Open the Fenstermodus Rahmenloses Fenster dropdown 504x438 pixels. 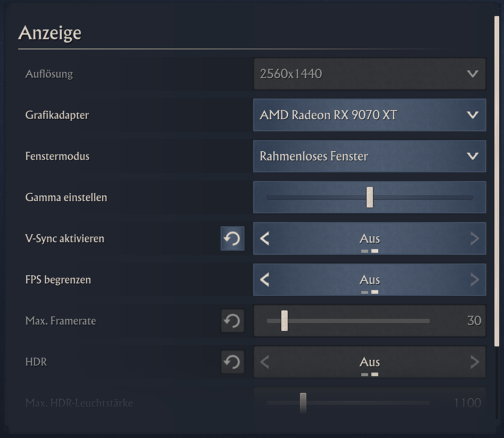(370, 156)
